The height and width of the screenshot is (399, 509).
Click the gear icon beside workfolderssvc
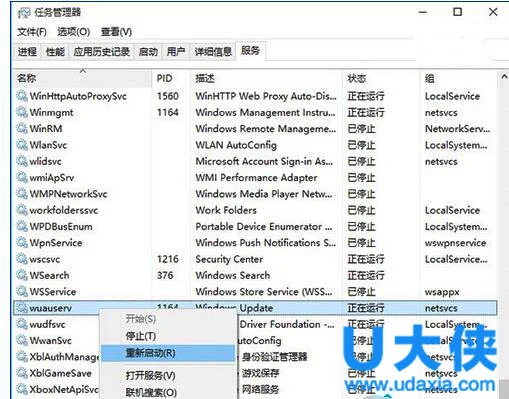(x=22, y=210)
